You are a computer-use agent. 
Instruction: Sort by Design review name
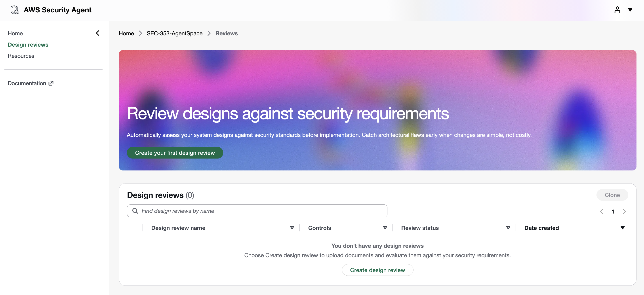coord(292,228)
